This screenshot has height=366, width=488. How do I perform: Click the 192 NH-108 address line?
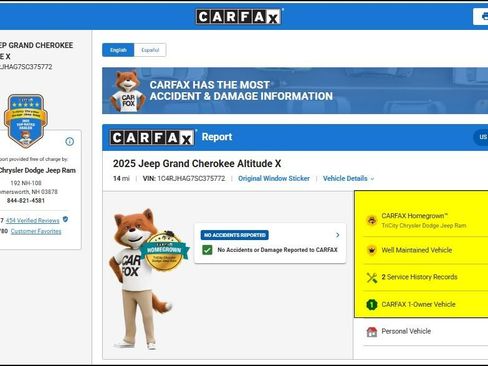click(26, 183)
